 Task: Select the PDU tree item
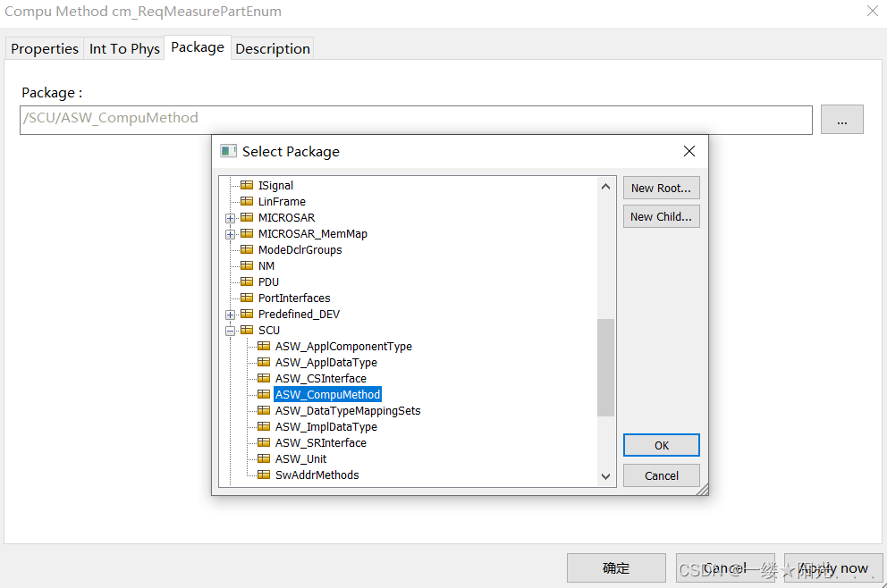[x=268, y=281]
